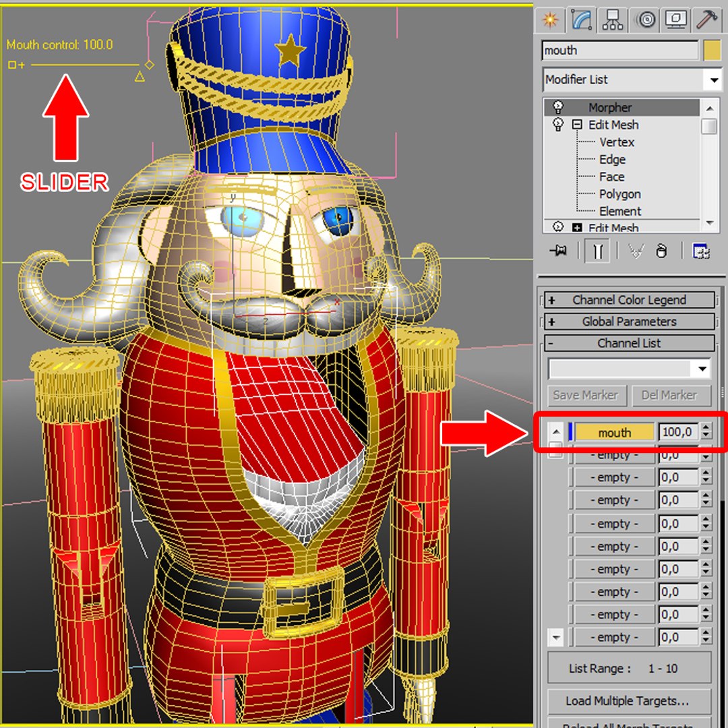Select Vertex sub-object level
This screenshot has height=728, width=728.
click(x=617, y=142)
